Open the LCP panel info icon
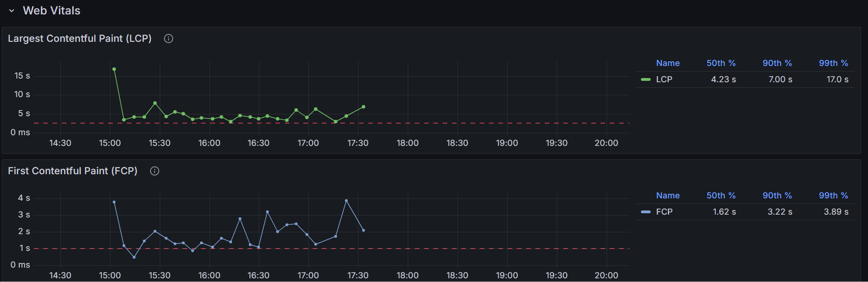This screenshot has width=868, height=282. coord(169,39)
